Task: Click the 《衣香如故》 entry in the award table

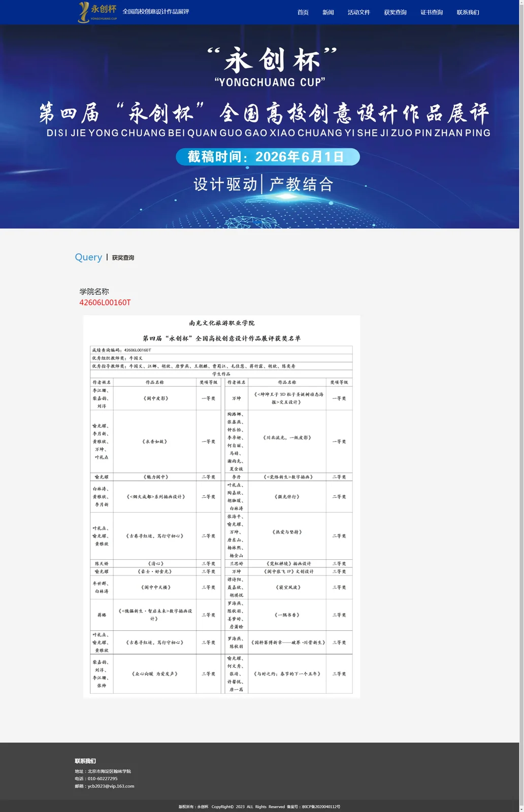Action: (155, 442)
